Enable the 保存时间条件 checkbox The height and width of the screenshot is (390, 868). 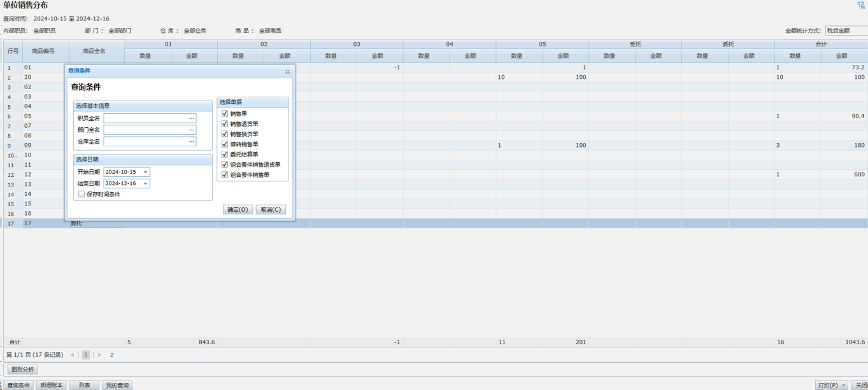[x=82, y=194]
